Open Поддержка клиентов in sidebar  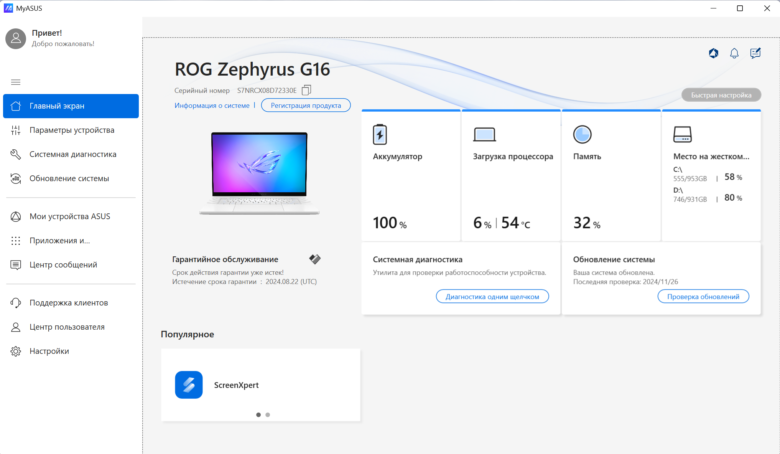pos(71,303)
